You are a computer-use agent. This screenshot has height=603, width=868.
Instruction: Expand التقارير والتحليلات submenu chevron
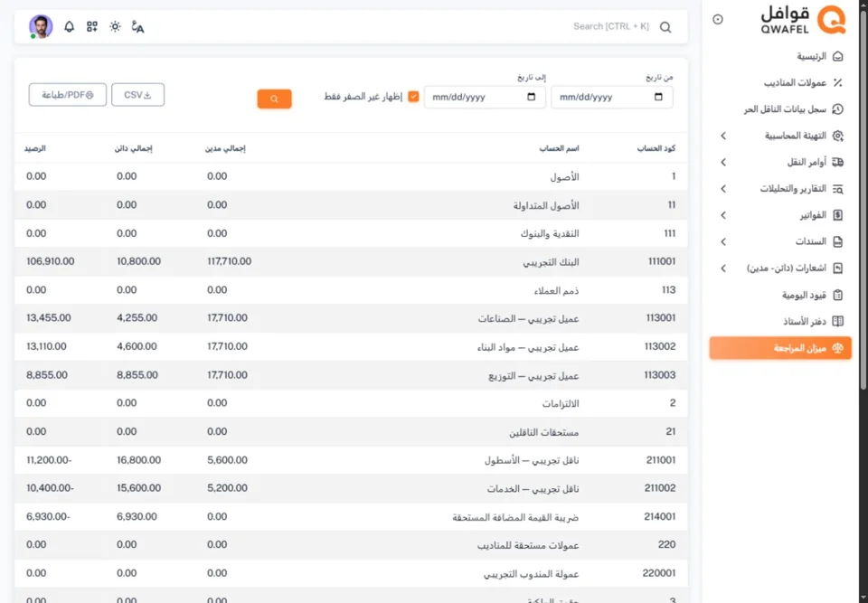pos(723,189)
